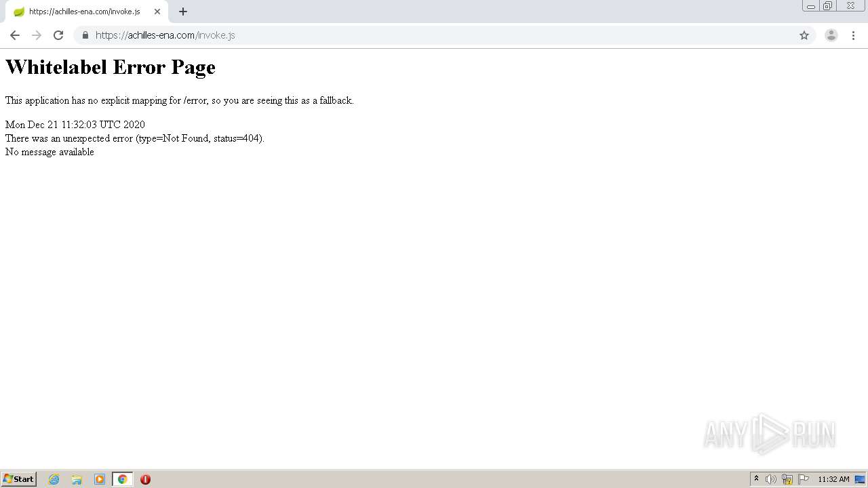
Task: Open a new tab with the plus button
Action: tap(183, 12)
